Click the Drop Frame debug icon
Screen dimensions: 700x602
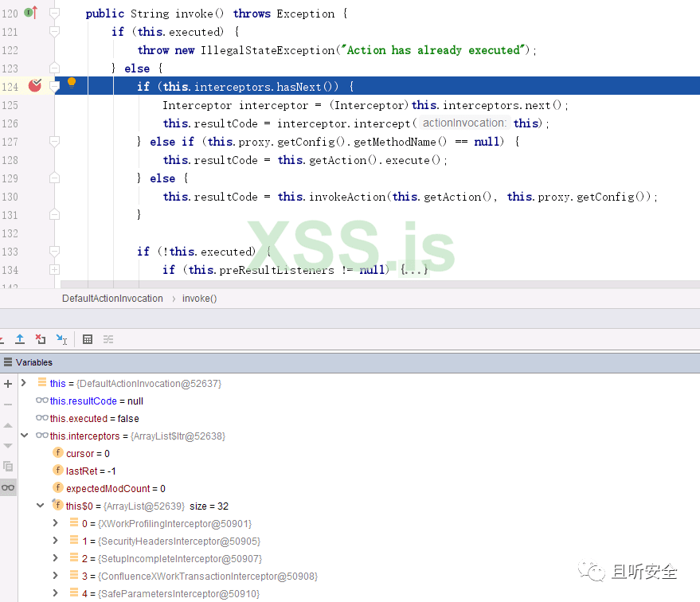click(41, 339)
